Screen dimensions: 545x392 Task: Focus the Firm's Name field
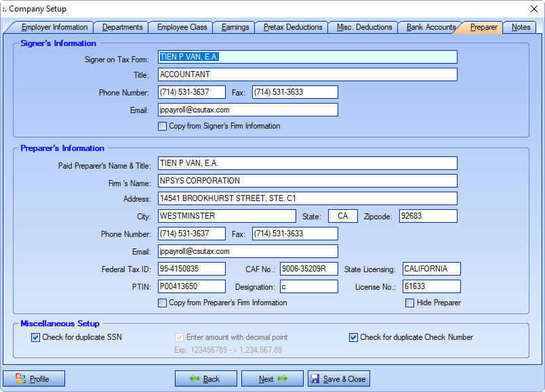[307, 181]
